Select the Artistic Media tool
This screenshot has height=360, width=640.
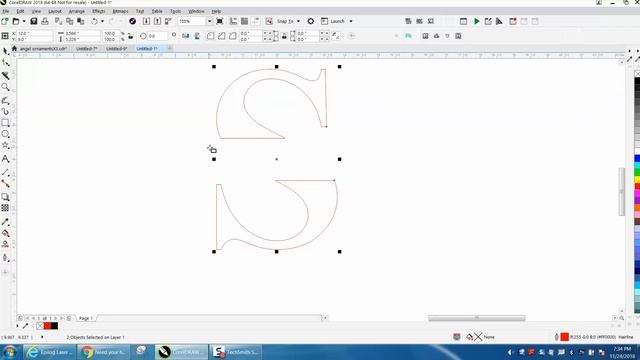tap(5, 111)
